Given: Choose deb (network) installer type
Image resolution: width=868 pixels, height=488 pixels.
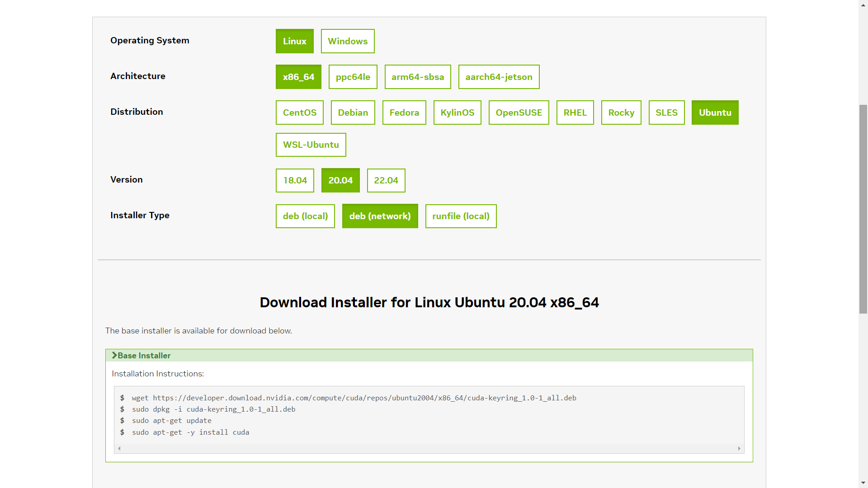Looking at the screenshot, I should click(x=380, y=216).
